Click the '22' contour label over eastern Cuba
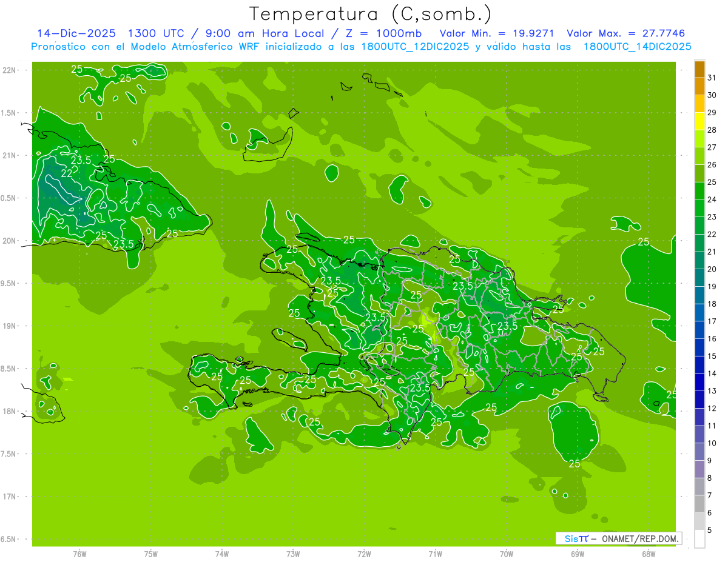Image resolution: width=728 pixels, height=562 pixels. pos(67,173)
